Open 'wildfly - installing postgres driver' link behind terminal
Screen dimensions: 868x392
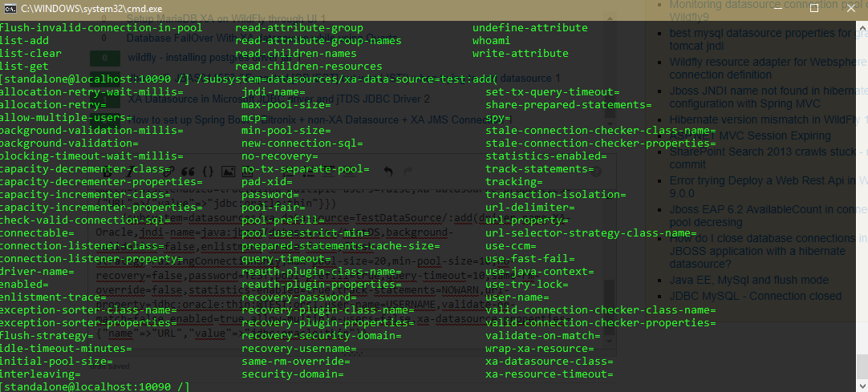pos(216,58)
